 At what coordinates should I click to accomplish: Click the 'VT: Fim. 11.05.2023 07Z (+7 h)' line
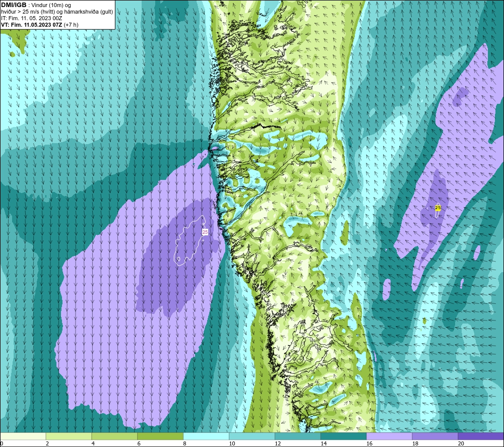click(39, 25)
